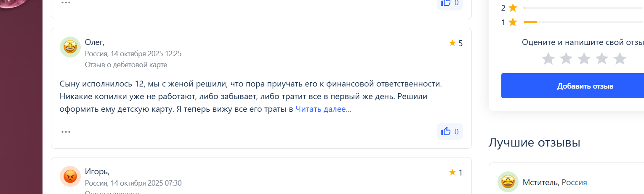
Task: Open three-dots menu on Oleg's review
Action: (66, 131)
